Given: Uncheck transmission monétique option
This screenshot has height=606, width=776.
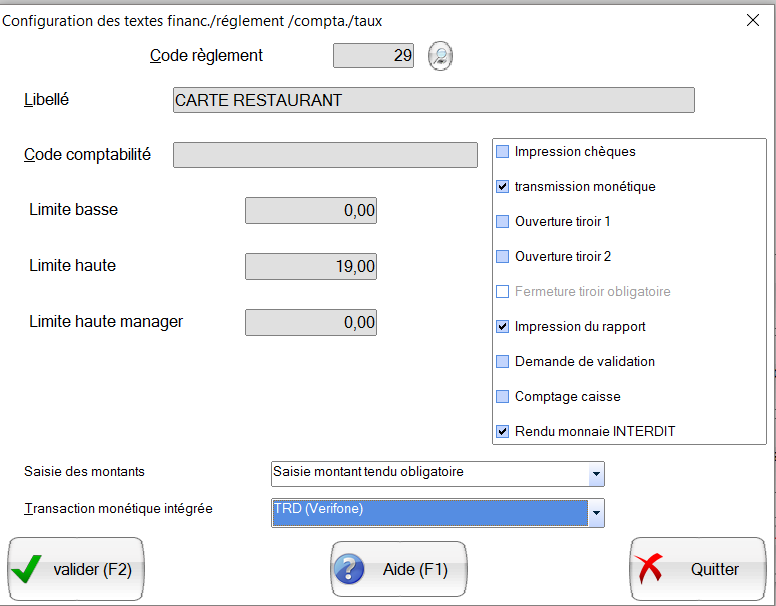Looking at the screenshot, I should pyautogui.click(x=503, y=187).
